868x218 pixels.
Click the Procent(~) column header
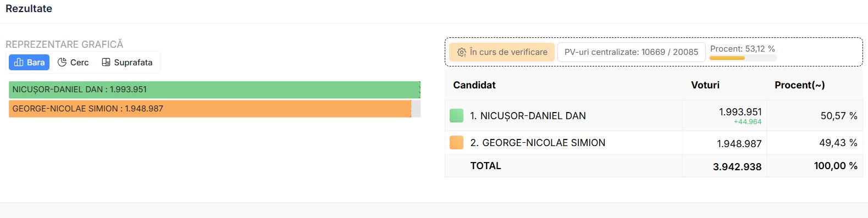pos(800,85)
